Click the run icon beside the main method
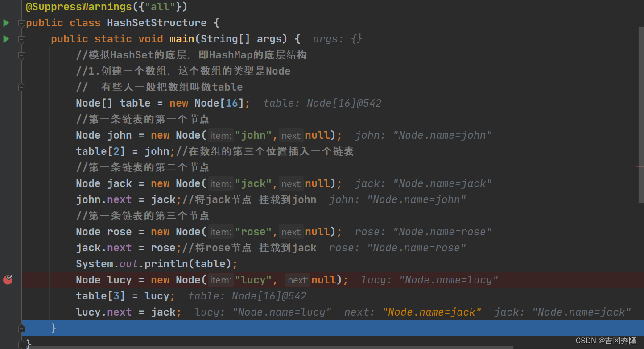644x349 pixels. (x=6, y=39)
